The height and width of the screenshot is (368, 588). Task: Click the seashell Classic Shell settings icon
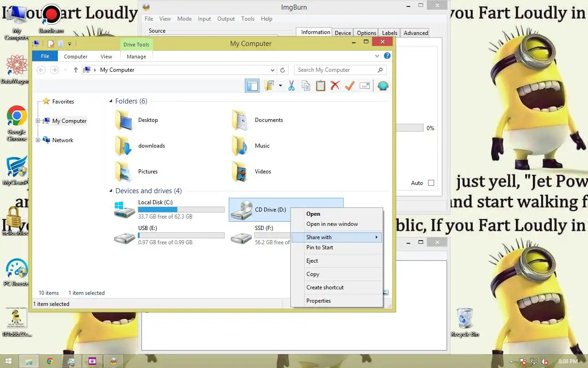(383, 86)
